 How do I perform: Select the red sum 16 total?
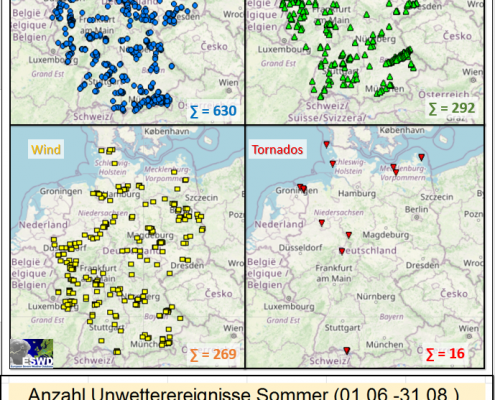[445, 354]
